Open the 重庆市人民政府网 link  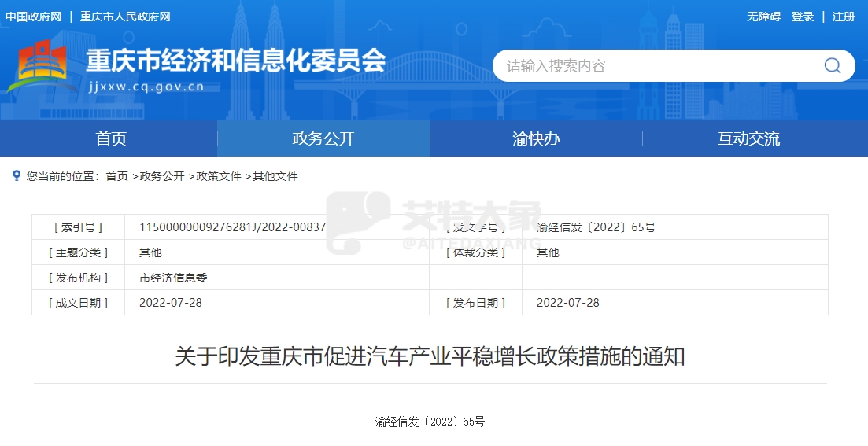point(125,17)
